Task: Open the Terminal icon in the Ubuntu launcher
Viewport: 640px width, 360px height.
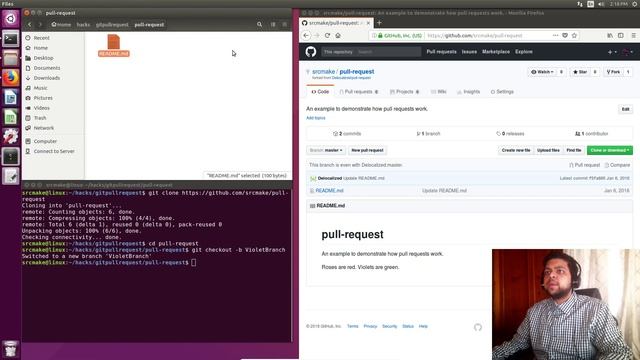Action: [10, 39]
